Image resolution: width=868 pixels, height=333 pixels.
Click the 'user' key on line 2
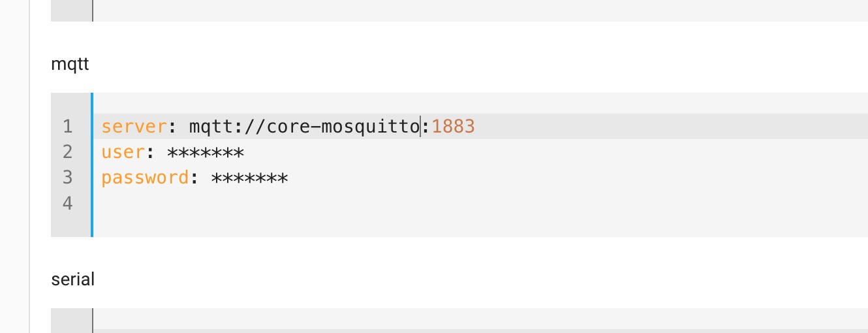(x=123, y=152)
